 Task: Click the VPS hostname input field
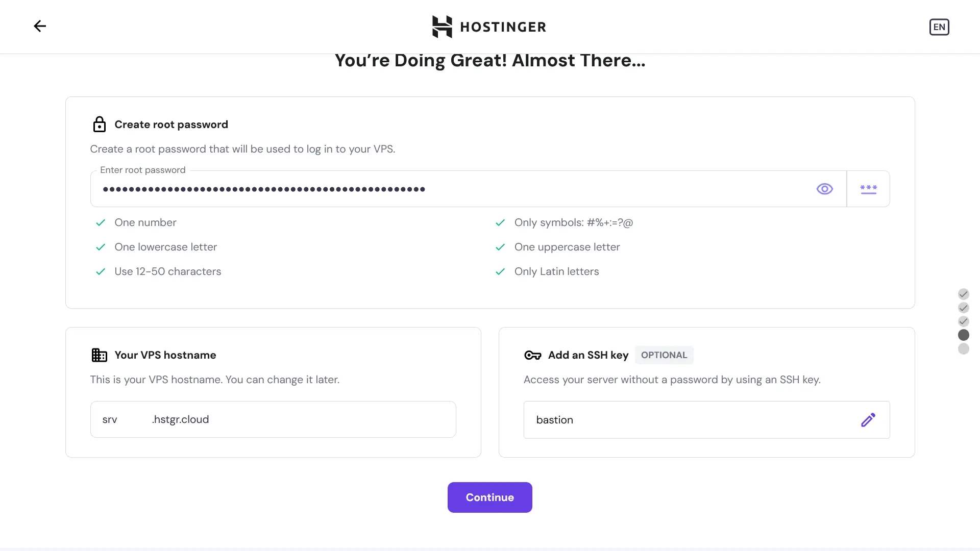273,419
